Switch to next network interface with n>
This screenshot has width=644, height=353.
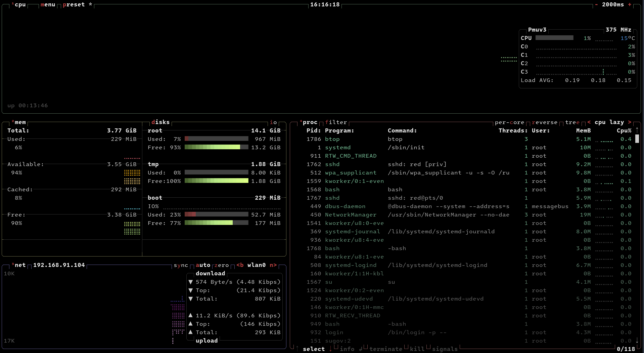pyautogui.click(x=273, y=265)
